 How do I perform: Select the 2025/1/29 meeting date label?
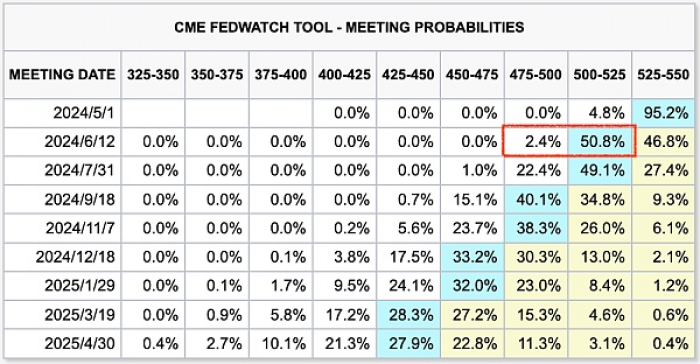[62, 286]
